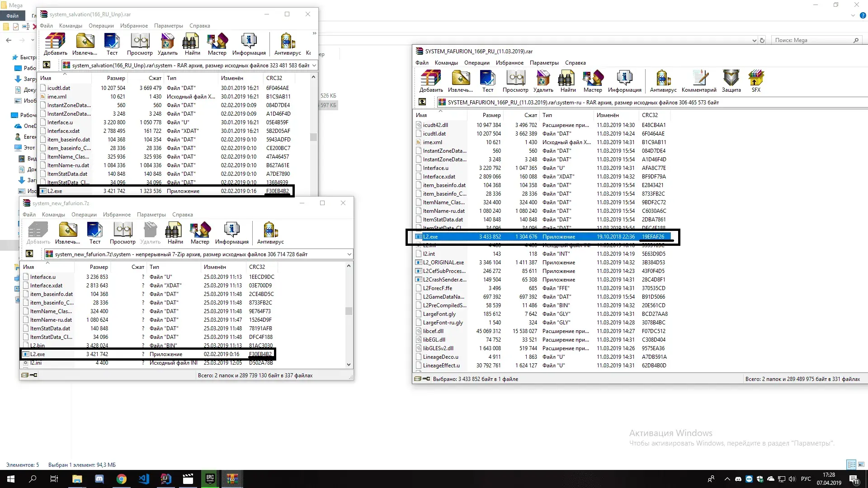Image resolution: width=868 pixels, height=488 pixels.
Task: Click Удалить icon in system_salvation window
Action: [167, 44]
